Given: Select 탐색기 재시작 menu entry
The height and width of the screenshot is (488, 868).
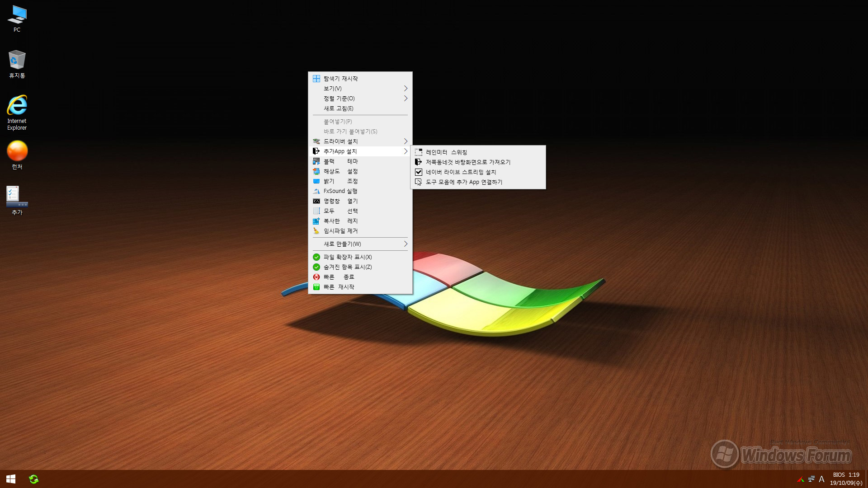Looking at the screenshot, I should (x=360, y=79).
